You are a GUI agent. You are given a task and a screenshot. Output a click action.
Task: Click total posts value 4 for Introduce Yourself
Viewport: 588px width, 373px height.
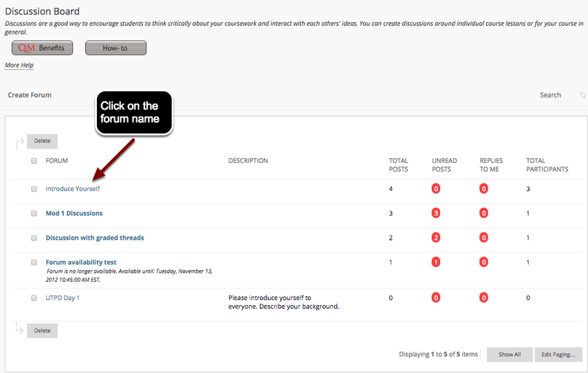click(391, 189)
